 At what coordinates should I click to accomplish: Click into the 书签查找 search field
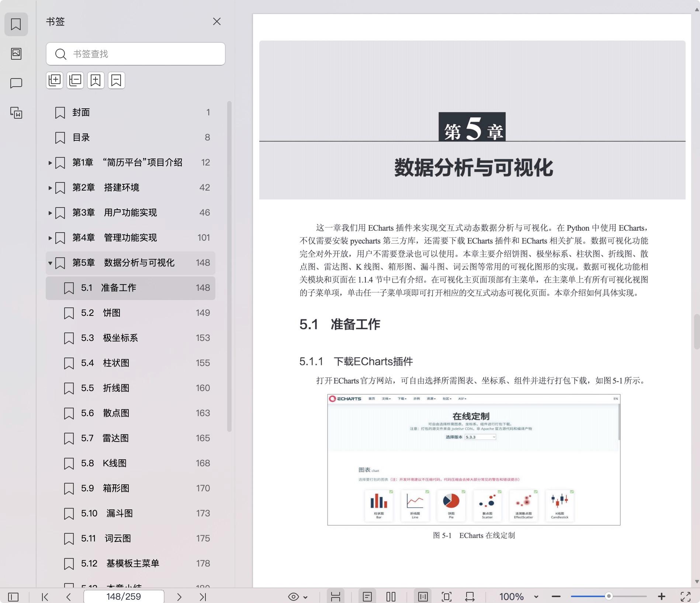(x=135, y=54)
